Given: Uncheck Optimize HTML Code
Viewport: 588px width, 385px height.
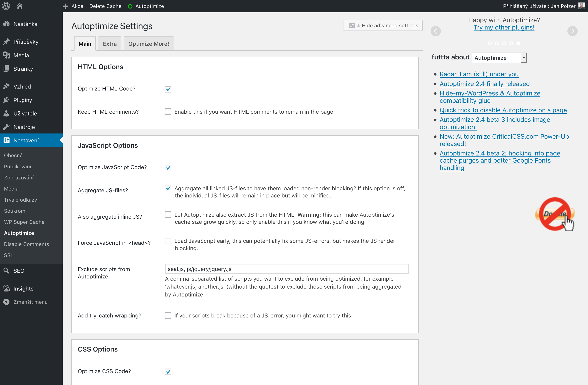Looking at the screenshot, I should (x=168, y=89).
